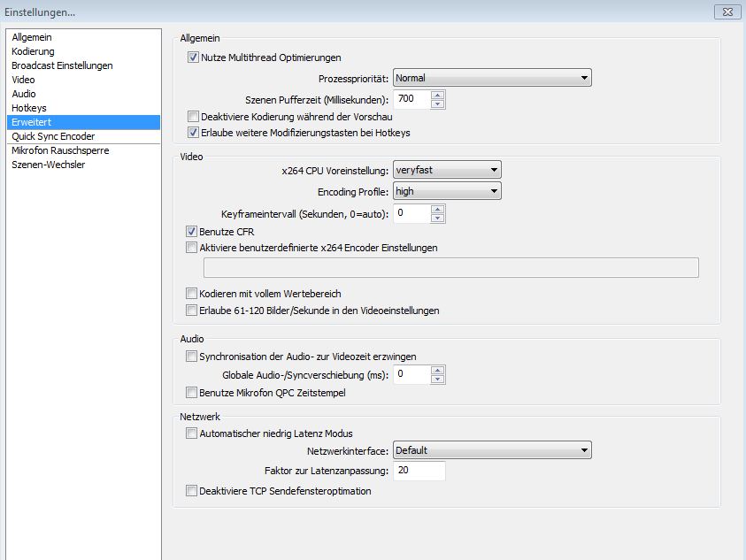Open Broadcast Einstellungen category
This screenshot has height=560, width=746.
(x=62, y=65)
